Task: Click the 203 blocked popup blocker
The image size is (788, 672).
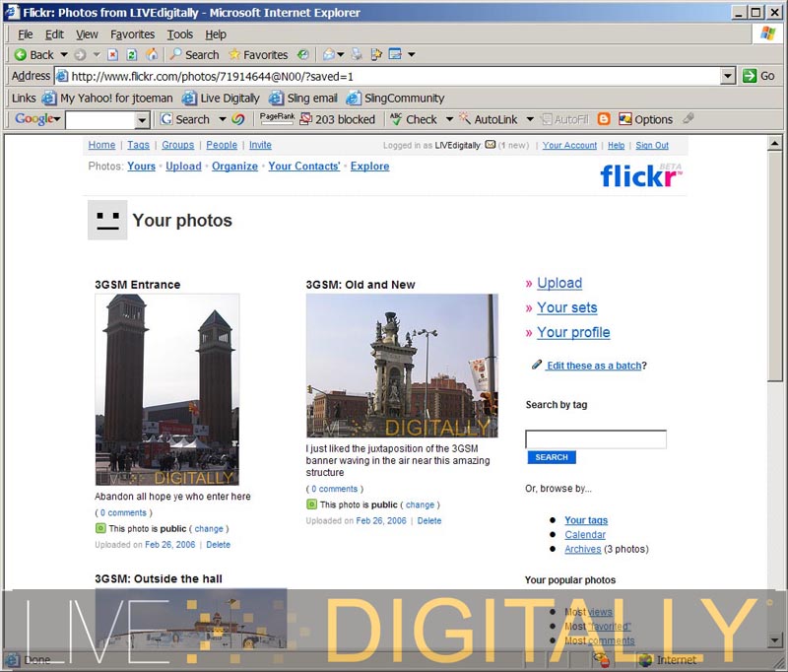Action: 337,119
